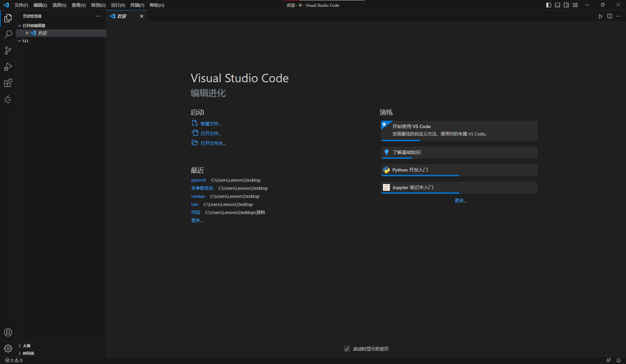This screenshot has width=626, height=364.
Task: Open editor more actions ellipsis
Action: [618, 16]
